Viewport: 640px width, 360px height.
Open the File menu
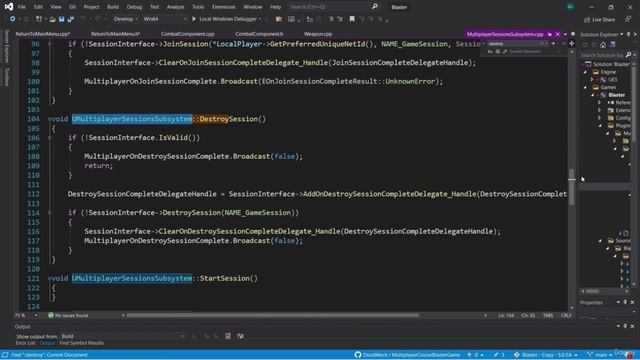[22, 7]
